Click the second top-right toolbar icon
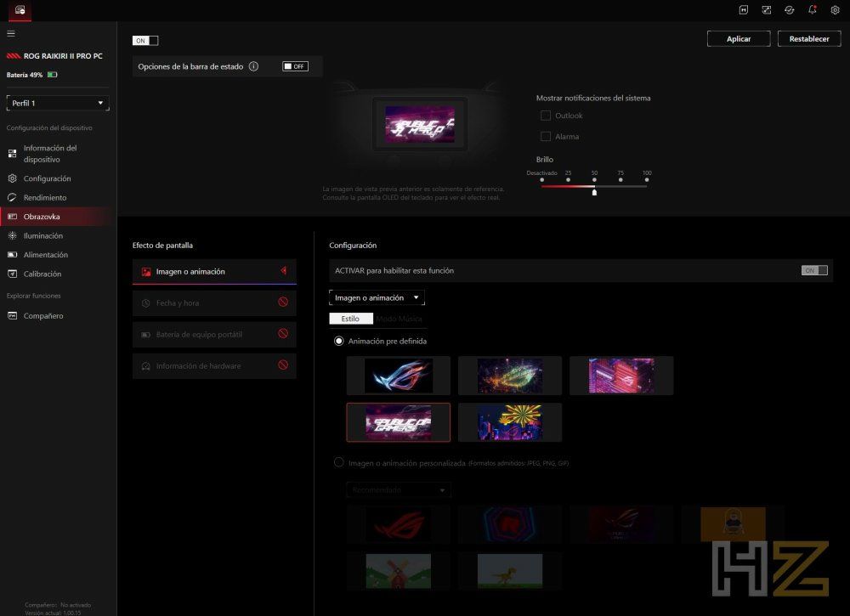 point(767,9)
